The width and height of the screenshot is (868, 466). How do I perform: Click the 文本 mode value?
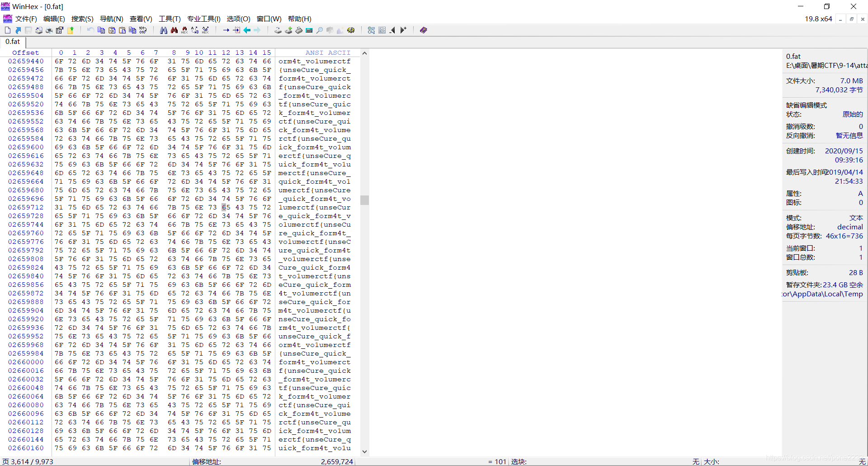coord(856,218)
